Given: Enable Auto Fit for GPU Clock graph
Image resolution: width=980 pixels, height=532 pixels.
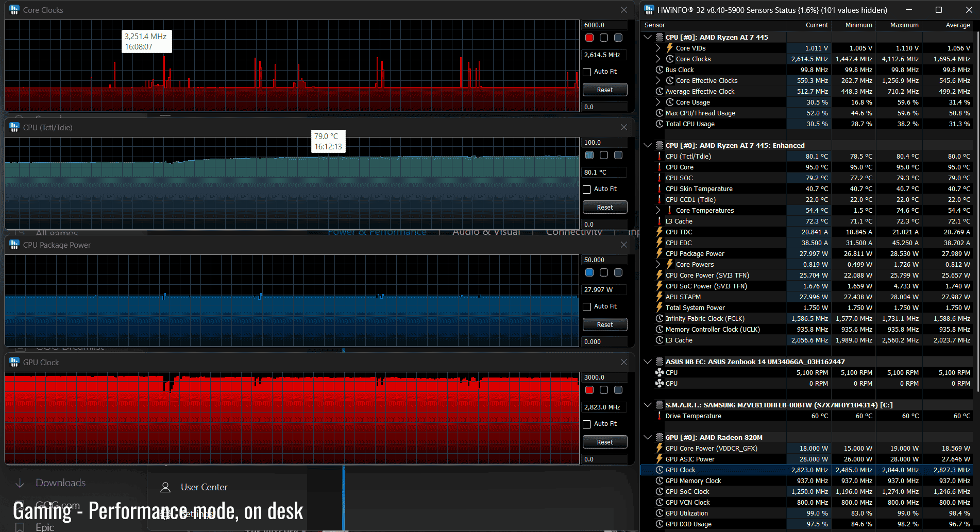Looking at the screenshot, I should tap(587, 424).
